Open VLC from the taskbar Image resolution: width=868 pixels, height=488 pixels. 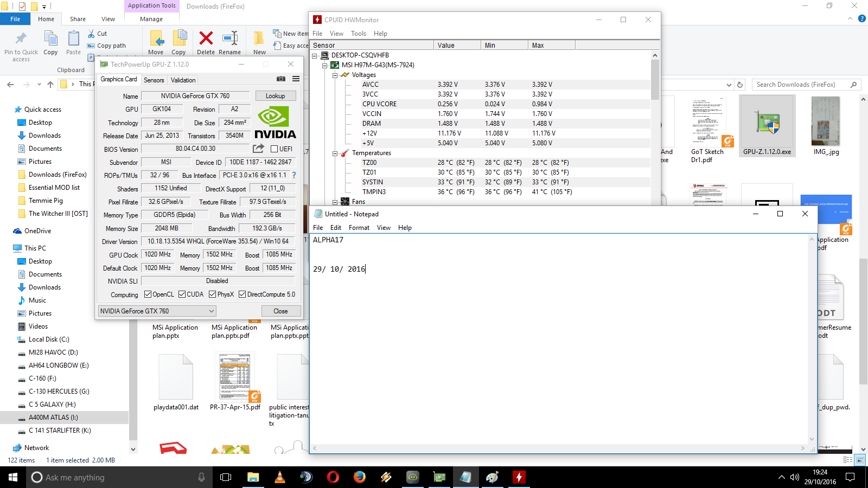click(280, 477)
